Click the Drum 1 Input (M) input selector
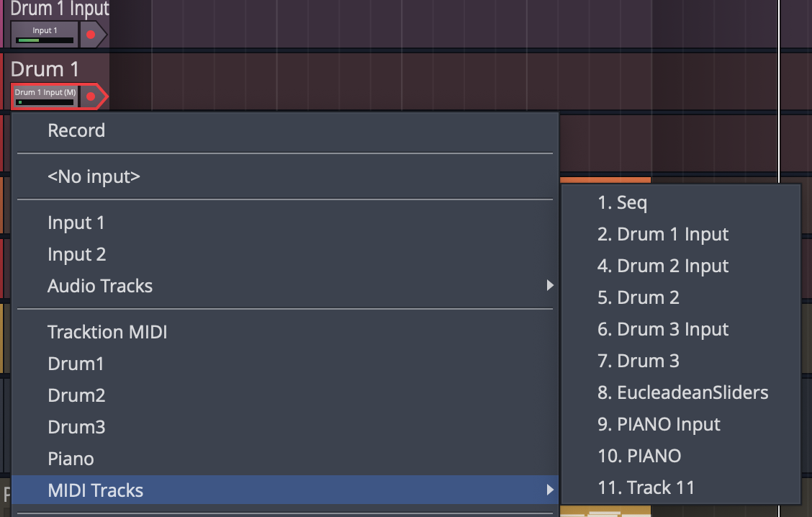This screenshot has width=812, height=517. [45, 96]
